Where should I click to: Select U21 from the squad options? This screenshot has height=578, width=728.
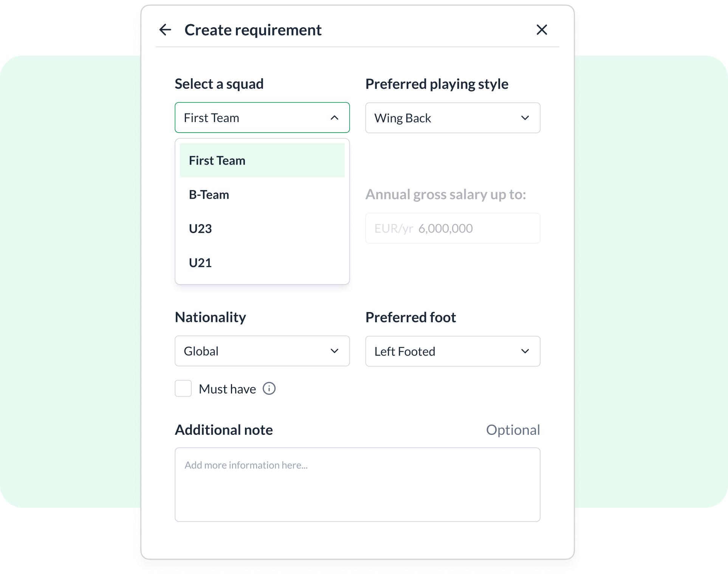click(262, 263)
